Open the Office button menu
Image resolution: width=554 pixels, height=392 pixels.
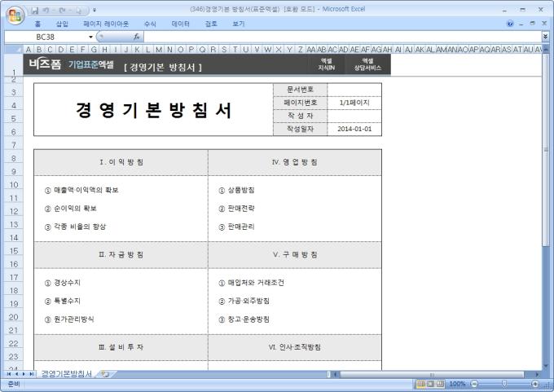[x=14, y=15]
